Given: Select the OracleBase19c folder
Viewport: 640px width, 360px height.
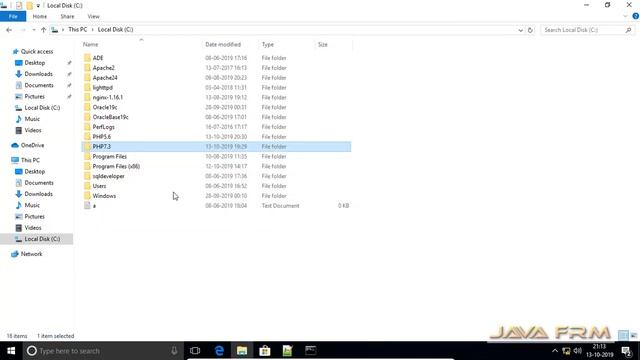Looking at the screenshot, I should 110,117.
